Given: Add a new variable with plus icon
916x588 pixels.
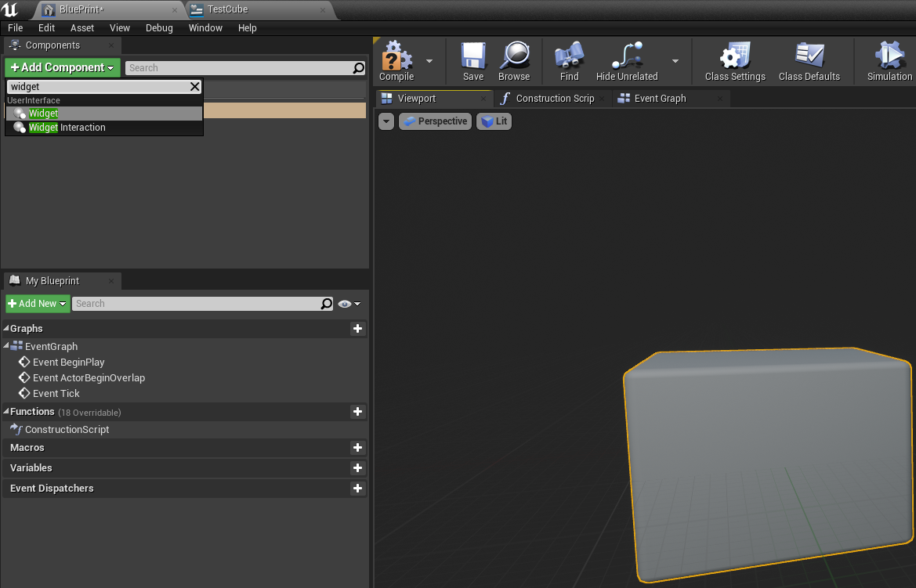Looking at the screenshot, I should click(357, 467).
